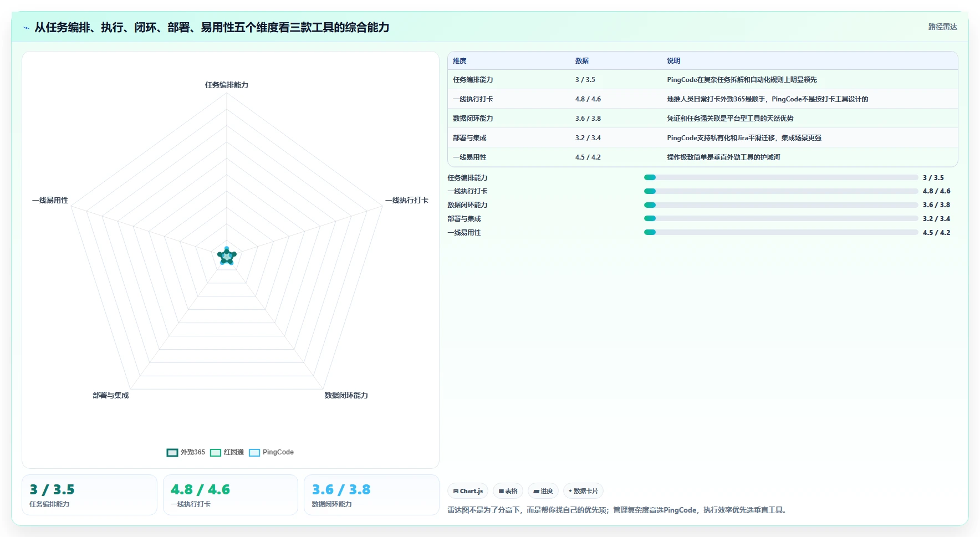Open the 3 / 3.5 任务编排能力 stat card
This screenshot has width=980, height=537.
coord(89,495)
